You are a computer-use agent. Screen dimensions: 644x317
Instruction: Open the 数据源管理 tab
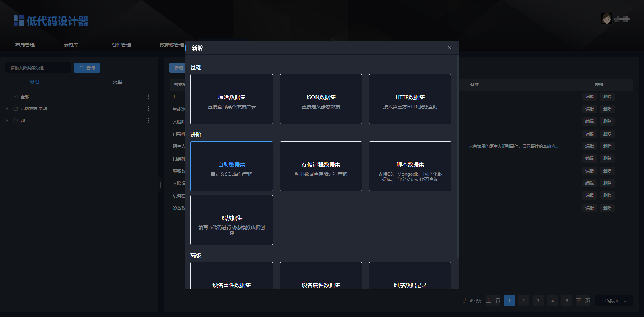172,45
